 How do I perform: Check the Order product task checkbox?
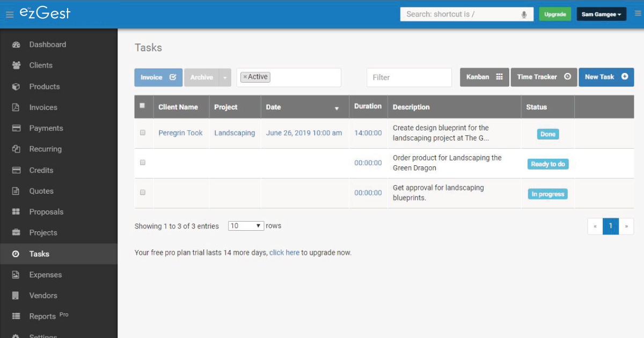(x=143, y=163)
